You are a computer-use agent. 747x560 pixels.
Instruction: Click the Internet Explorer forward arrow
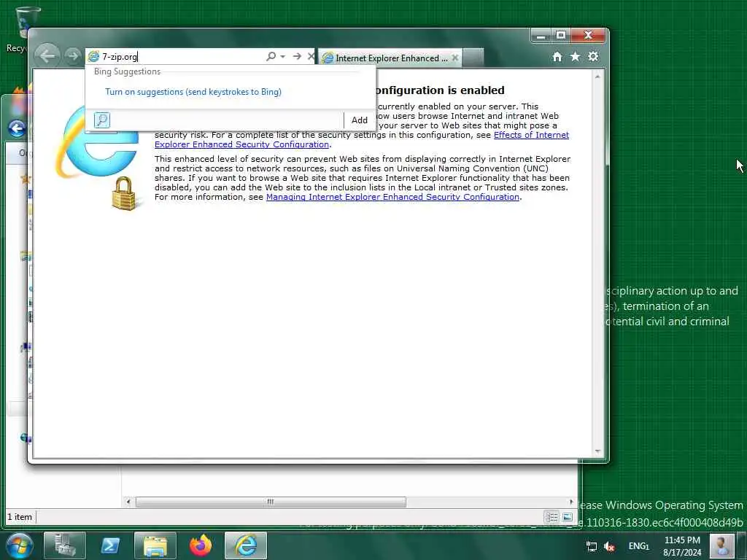pyautogui.click(x=72, y=56)
